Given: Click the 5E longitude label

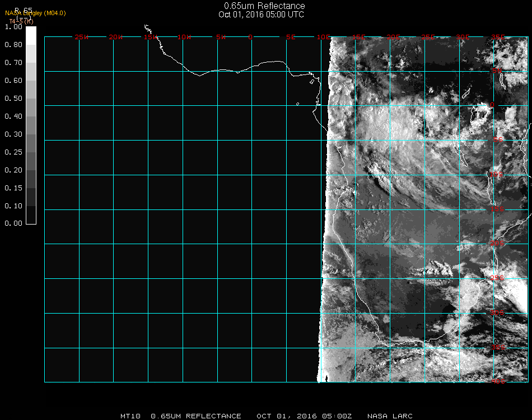Looking at the screenshot, I should coord(291,37).
